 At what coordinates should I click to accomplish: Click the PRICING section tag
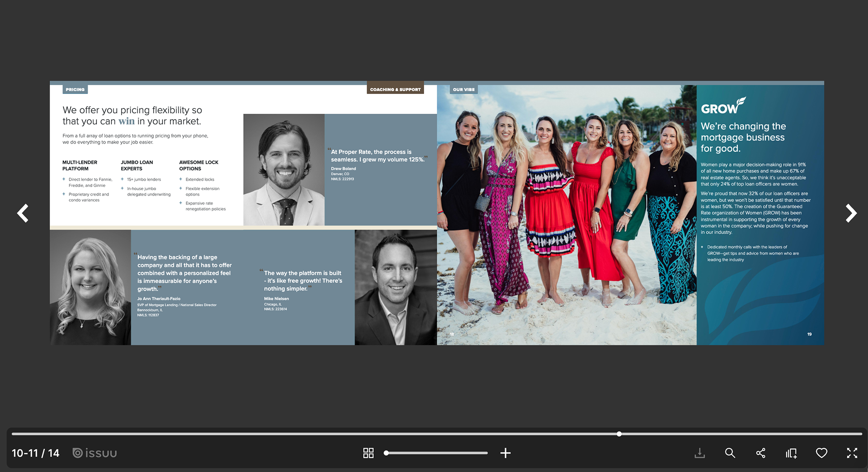75,89
